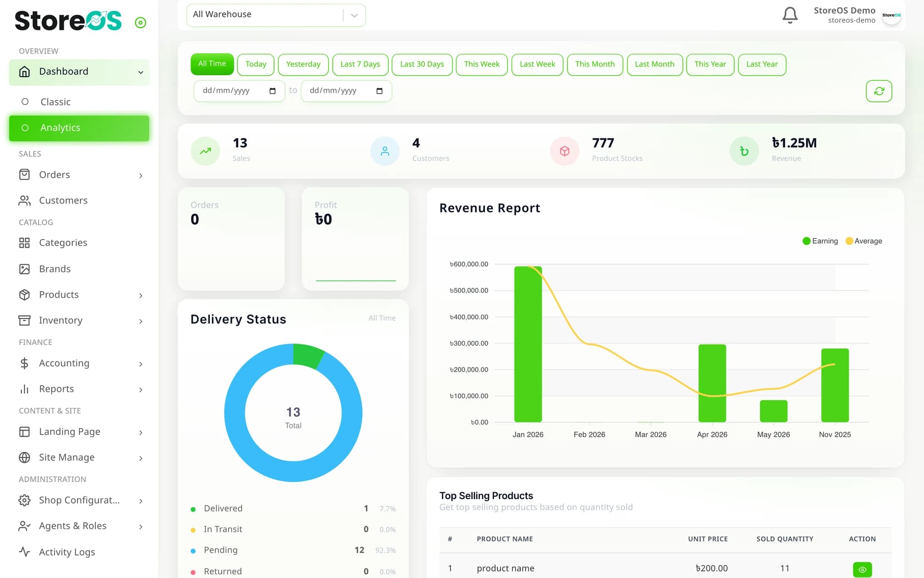Open Brands in the sidebar
Viewport: 924px width, 578px height.
pos(79,269)
